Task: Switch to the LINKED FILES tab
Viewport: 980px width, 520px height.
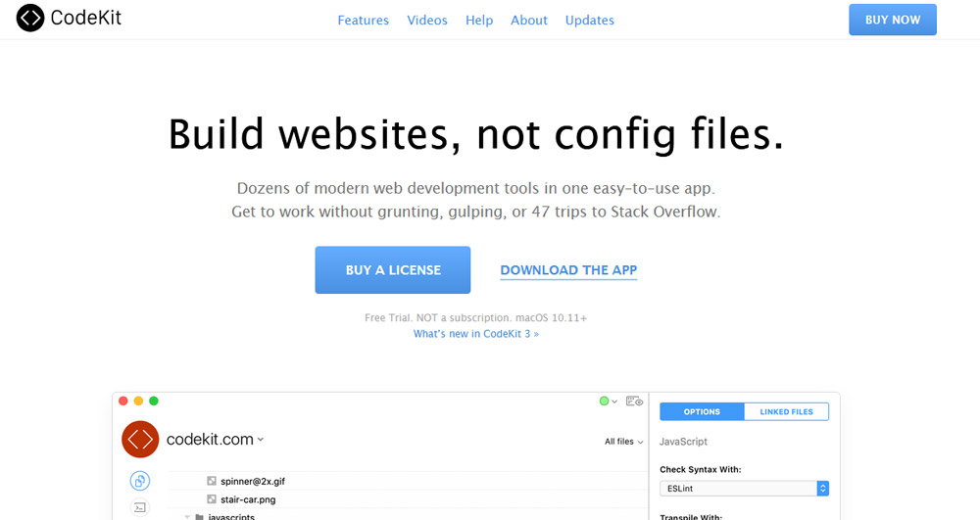Action: click(786, 412)
